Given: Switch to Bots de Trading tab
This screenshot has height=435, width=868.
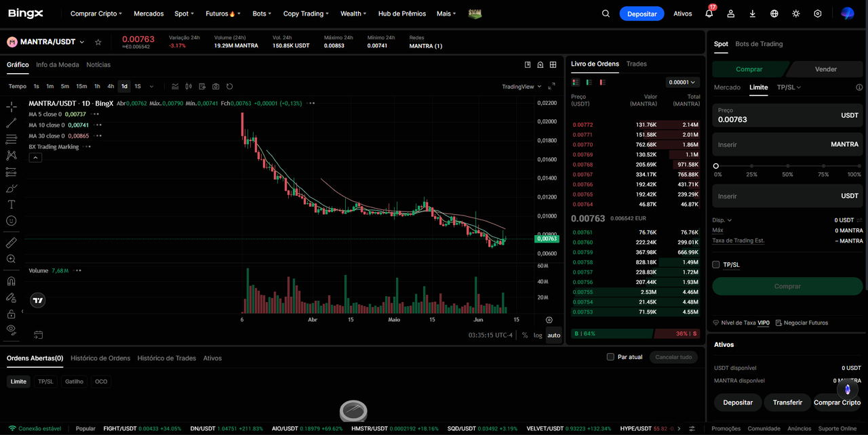Looking at the screenshot, I should (759, 44).
